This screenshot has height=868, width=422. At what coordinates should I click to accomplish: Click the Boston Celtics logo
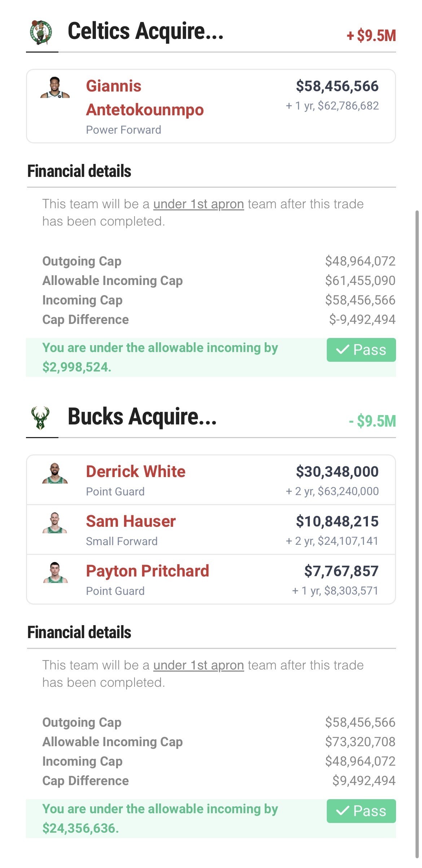(x=41, y=32)
